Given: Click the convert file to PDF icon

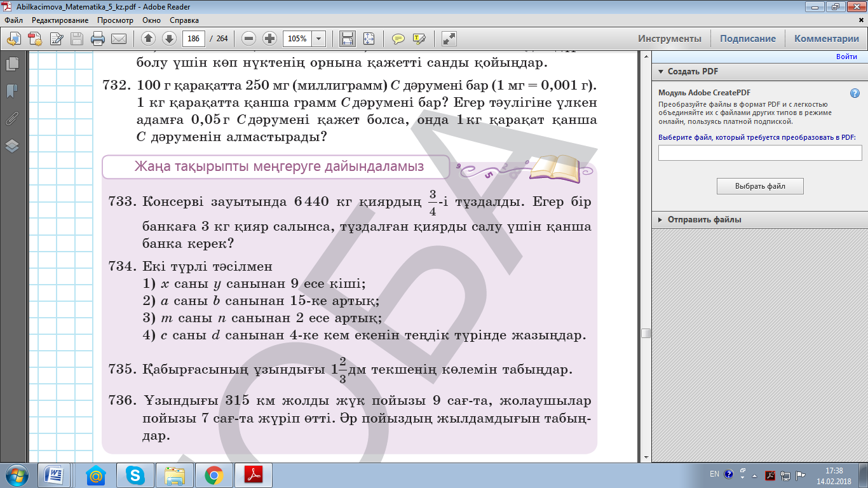Looking at the screenshot, I should 35,39.
